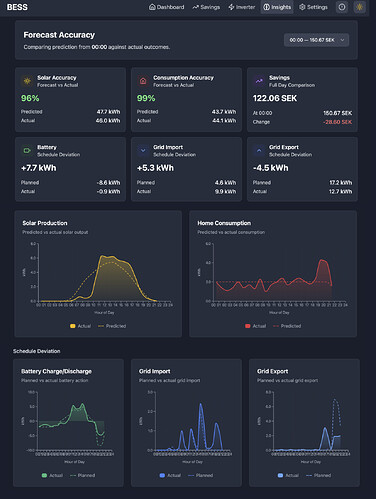
Task: Click the Savings trend icon
Action: pyautogui.click(x=259, y=81)
